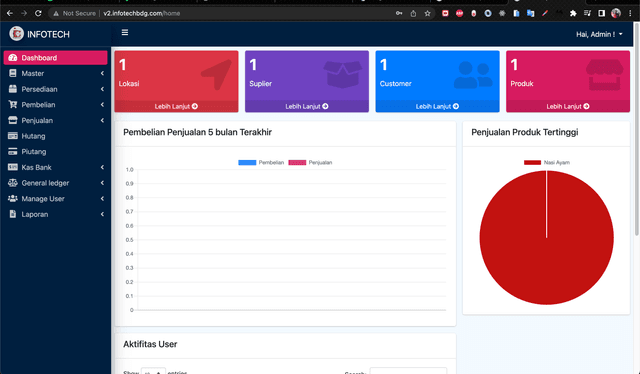Click the Persediaan box icon
The height and width of the screenshot is (374, 640).
point(13,89)
